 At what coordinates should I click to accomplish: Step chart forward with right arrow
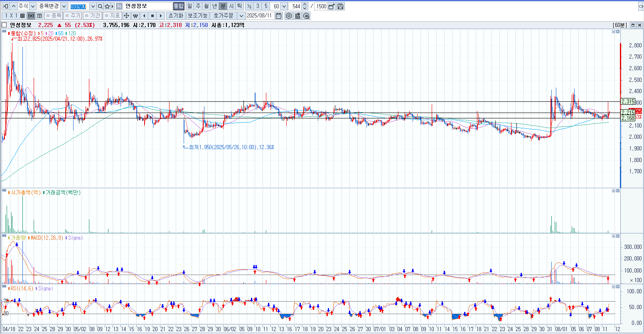click(x=161, y=16)
